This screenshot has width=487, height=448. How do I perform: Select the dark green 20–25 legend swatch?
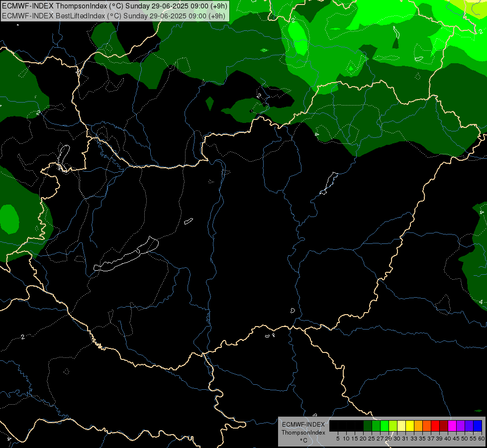(x=368, y=426)
